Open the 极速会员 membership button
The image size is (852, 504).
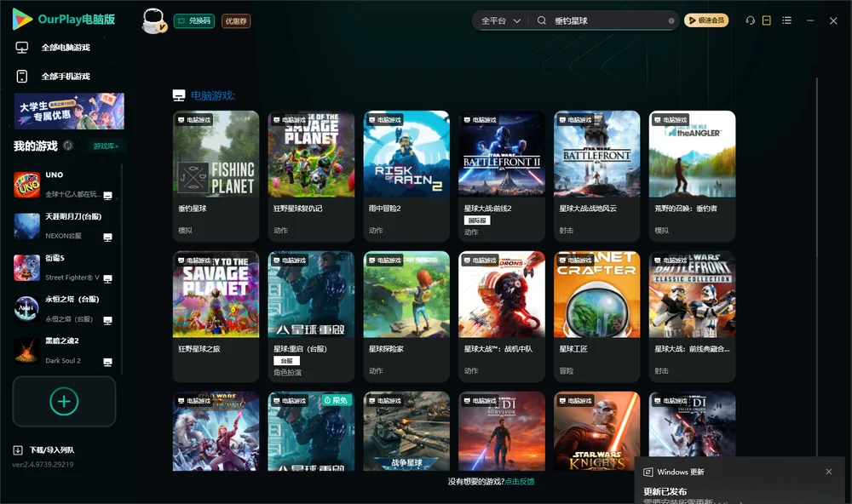(x=706, y=20)
